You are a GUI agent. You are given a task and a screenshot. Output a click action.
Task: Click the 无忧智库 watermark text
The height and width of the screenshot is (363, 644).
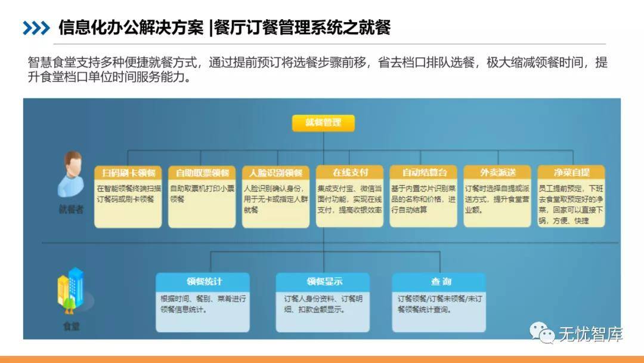pyautogui.click(x=590, y=334)
